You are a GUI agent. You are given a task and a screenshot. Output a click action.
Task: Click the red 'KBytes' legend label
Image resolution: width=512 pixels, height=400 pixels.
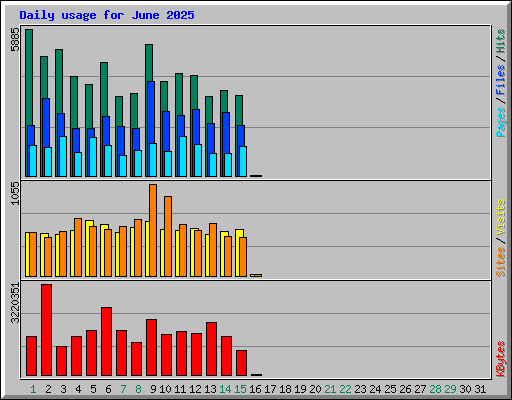[x=501, y=359]
